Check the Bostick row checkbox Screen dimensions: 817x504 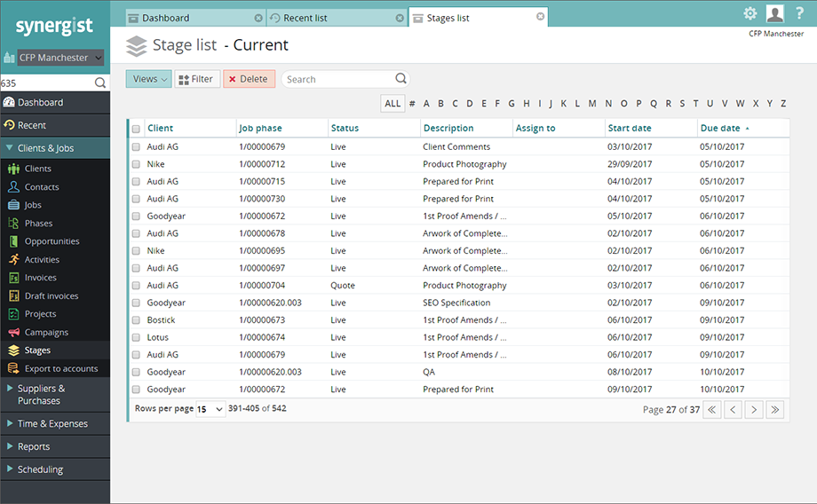(136, 320)
